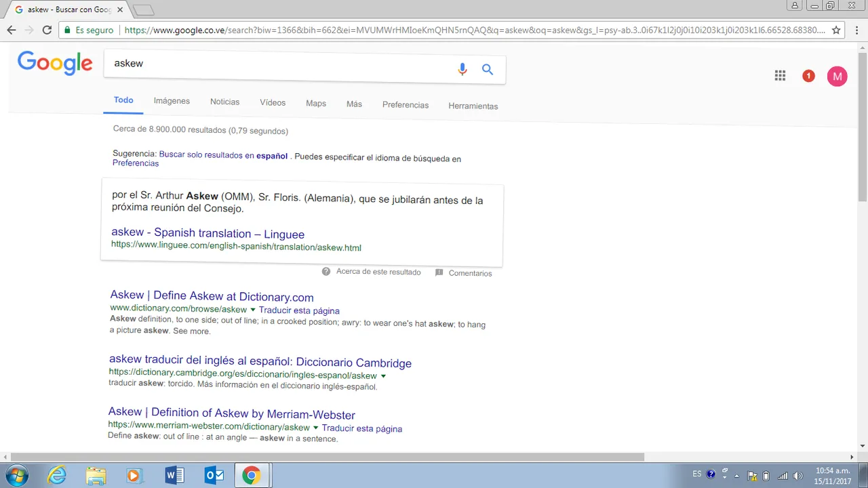Screen dimensions: 868x488
Task: Expand the dictionary.com result URL dropdown arrow
Action: (x=253, y=310)
